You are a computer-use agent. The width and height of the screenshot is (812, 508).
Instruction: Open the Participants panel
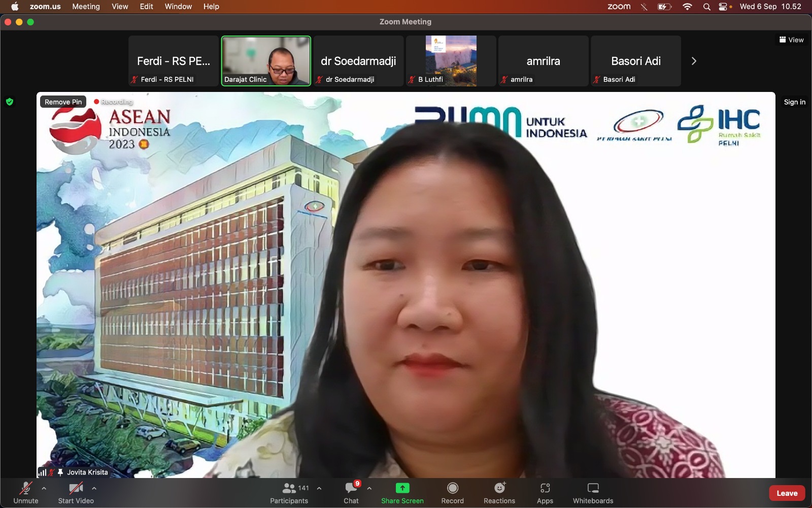[289, 493]
